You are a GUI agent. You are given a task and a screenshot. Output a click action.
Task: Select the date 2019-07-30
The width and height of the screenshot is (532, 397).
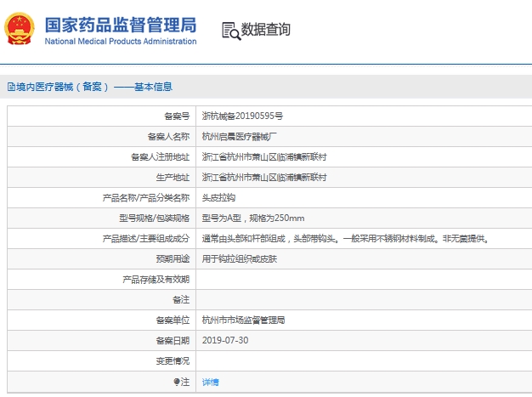tap(225, 340)
